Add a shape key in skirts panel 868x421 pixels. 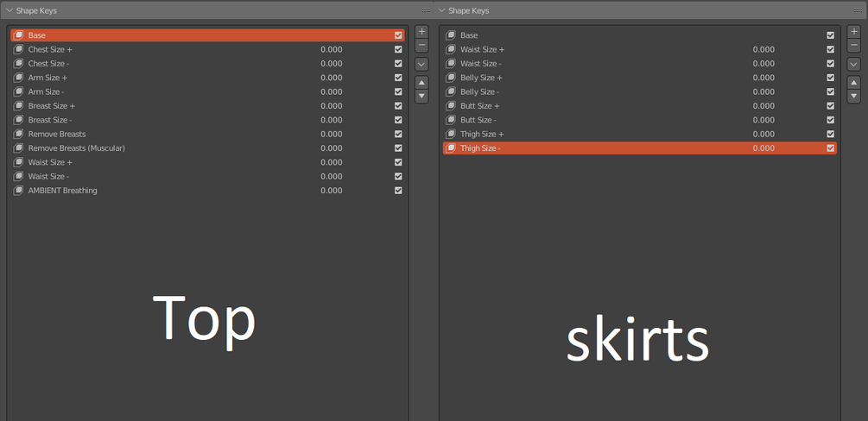[853, 32]
